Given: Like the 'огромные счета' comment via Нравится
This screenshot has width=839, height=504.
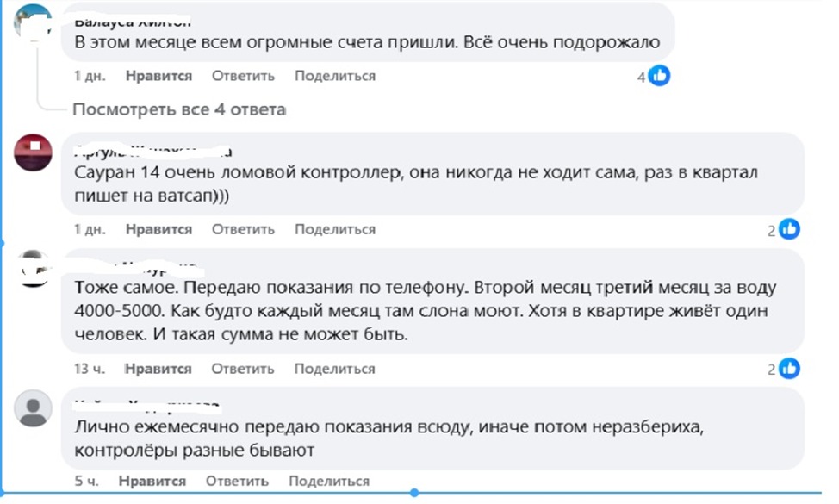Looking at the screenshot, I should point(158,76).
